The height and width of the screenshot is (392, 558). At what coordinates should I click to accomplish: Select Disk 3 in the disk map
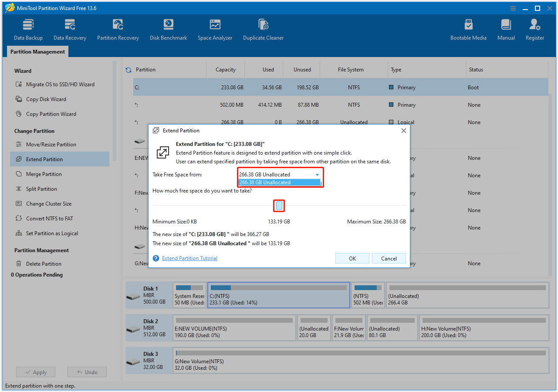[x=148, y=361]
